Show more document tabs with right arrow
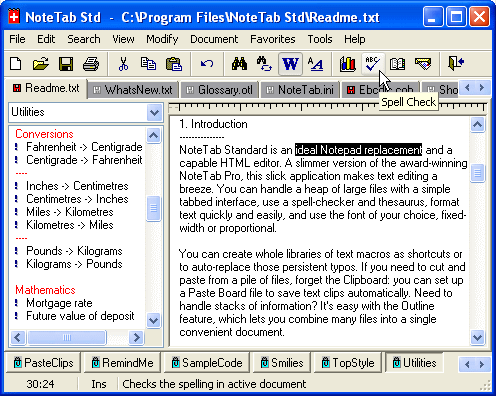Viewport: 496px width, 396px height. click(x=482, y=88)
